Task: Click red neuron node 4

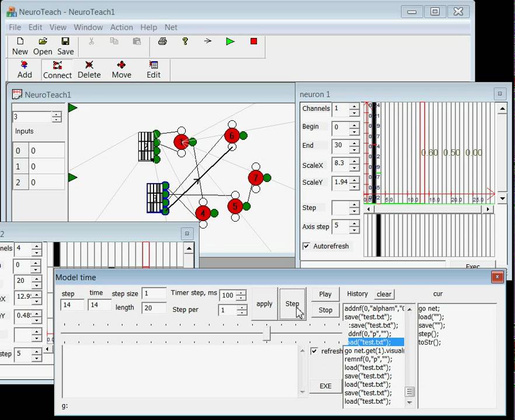Action: (x=203, y=213)
